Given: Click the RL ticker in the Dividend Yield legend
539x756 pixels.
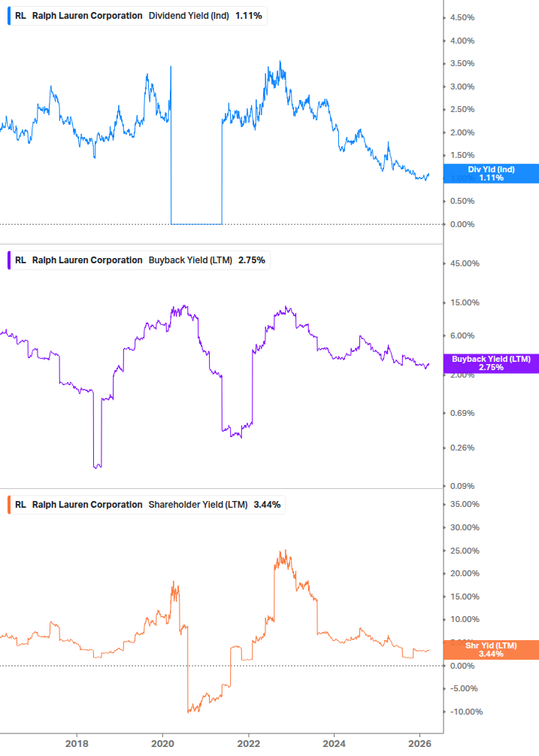Looking at the screenshot, I should tap(21, 16).
